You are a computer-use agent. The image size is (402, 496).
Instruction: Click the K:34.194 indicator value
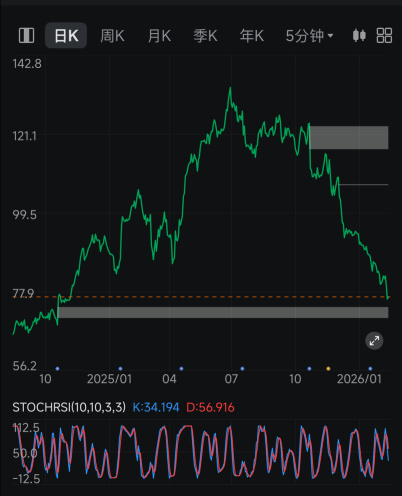(156, 407)
